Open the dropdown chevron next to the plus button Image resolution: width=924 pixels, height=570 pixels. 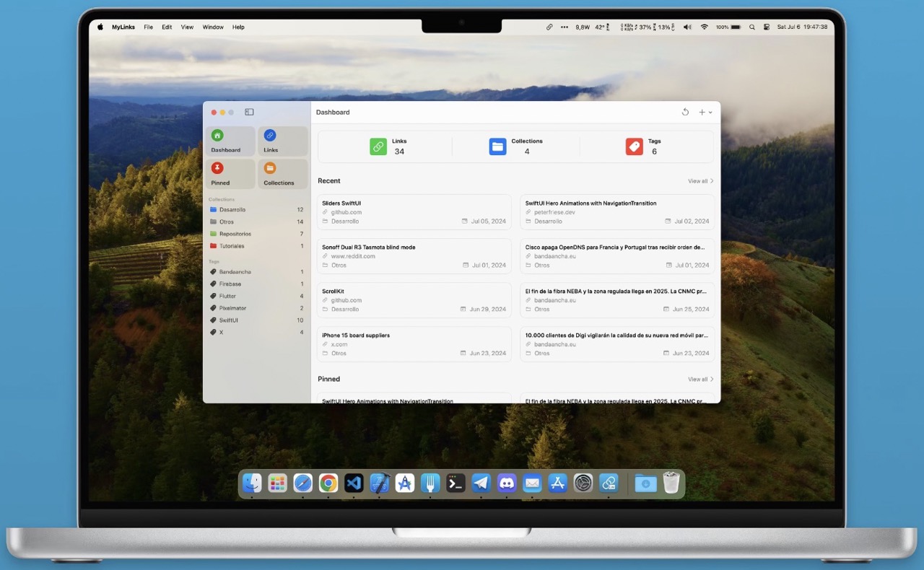(x=710, y=113)
